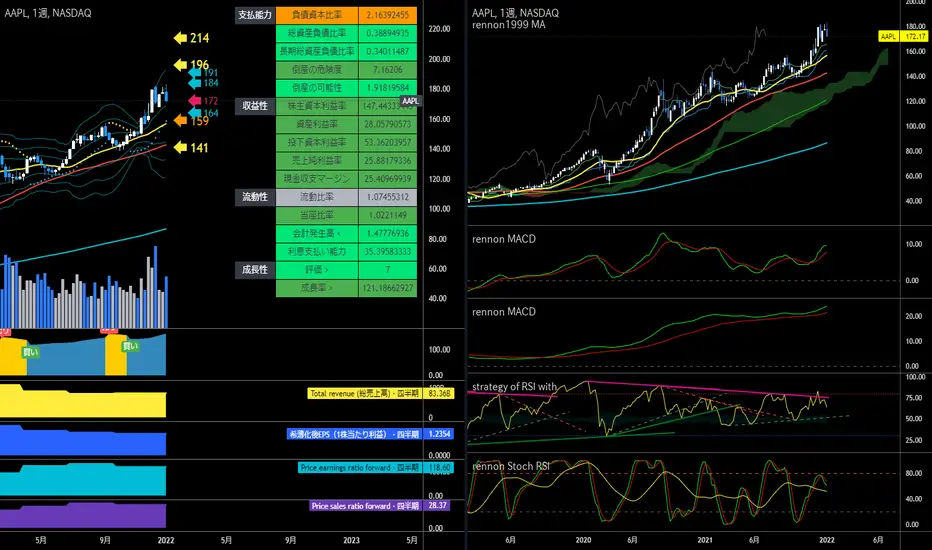The height and width of the screenshot is (550, 932).
Task: Click the second 'rennon MACD' pane label
Action: click(x=504, y=312)
